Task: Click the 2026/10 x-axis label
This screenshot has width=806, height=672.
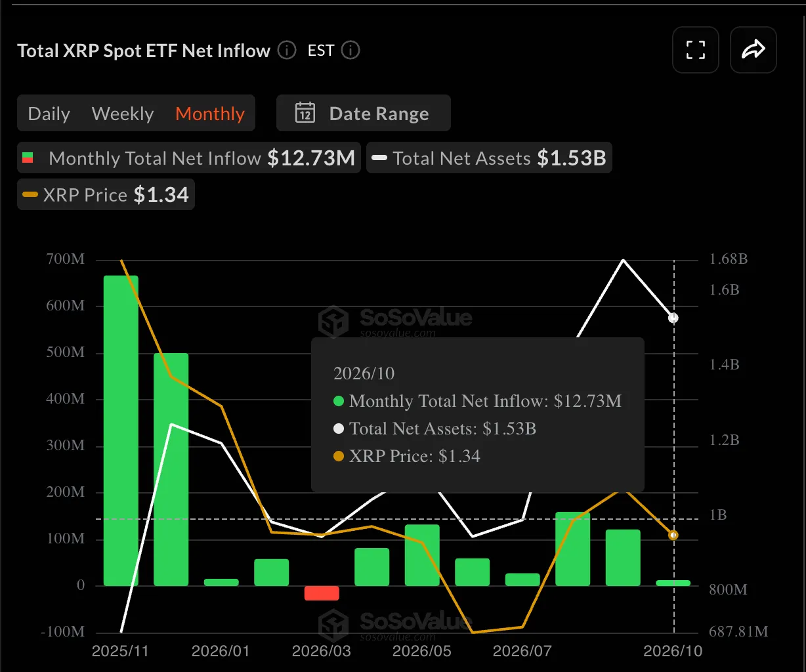Action: point(673,651)
